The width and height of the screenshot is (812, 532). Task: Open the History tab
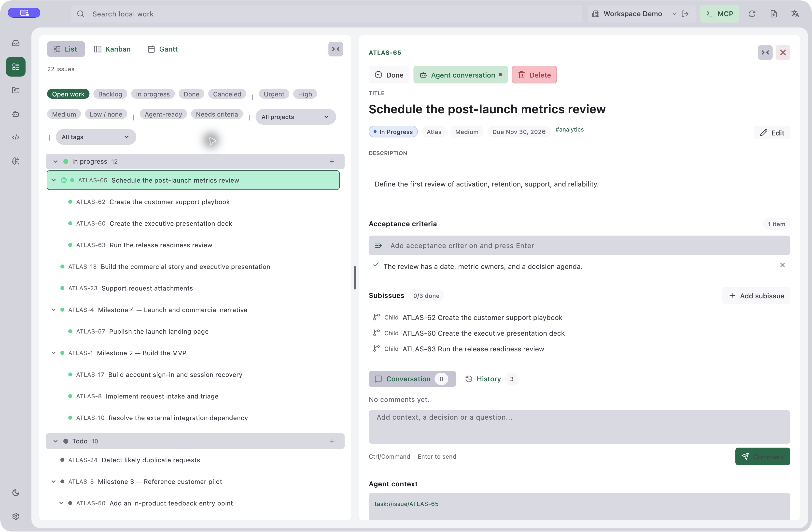491,379
